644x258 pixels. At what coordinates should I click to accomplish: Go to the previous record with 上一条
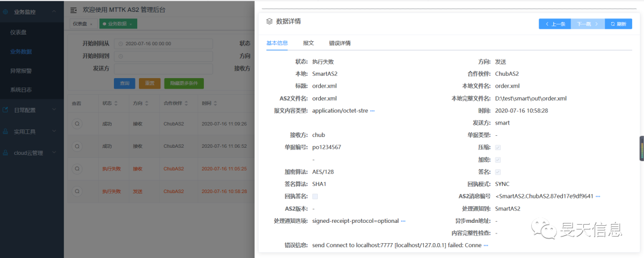pyautogui.click(x=555, y=24)
